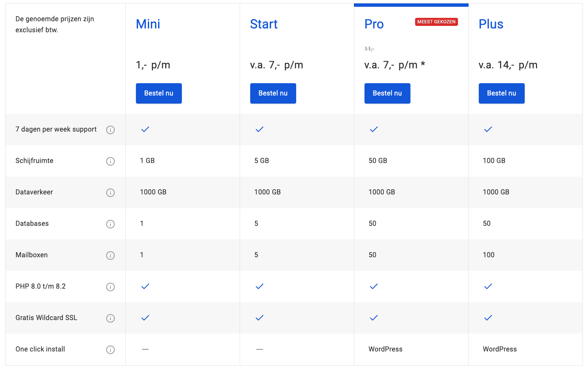
Task: Click the Start plan's Mailboxen value 5
Action: point(256,255)
